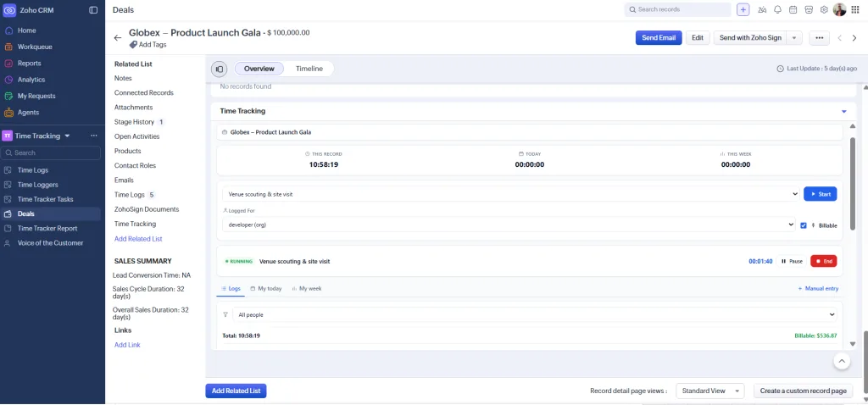Open the All people filter dropdown
Screen dimensions: 868x405
[535, 315]
